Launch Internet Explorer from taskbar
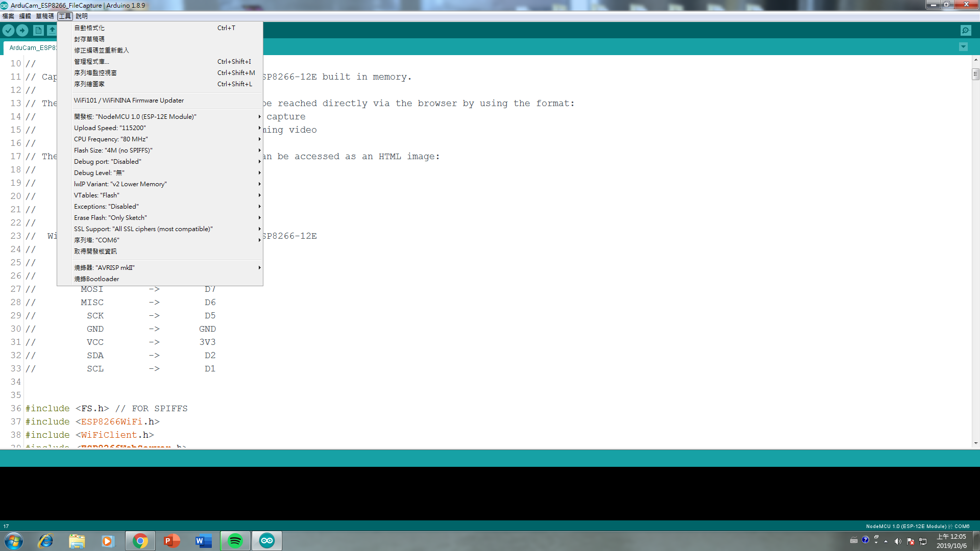This screenshot has height=551, width=980. pos(45,541)
